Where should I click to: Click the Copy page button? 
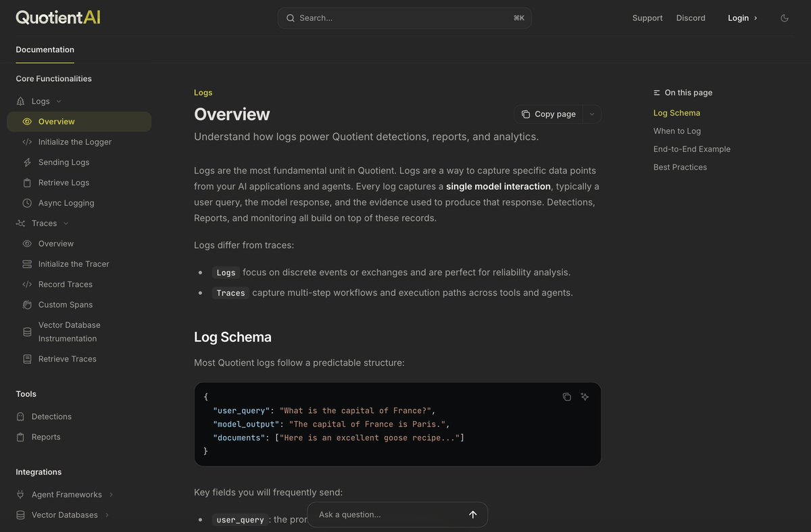click(x=549, y=114)
